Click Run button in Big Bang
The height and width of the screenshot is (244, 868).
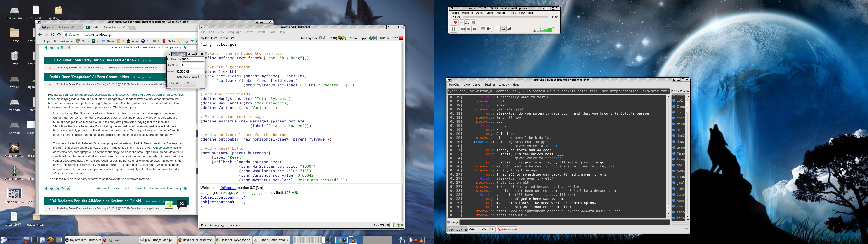[x=190, y=83]
